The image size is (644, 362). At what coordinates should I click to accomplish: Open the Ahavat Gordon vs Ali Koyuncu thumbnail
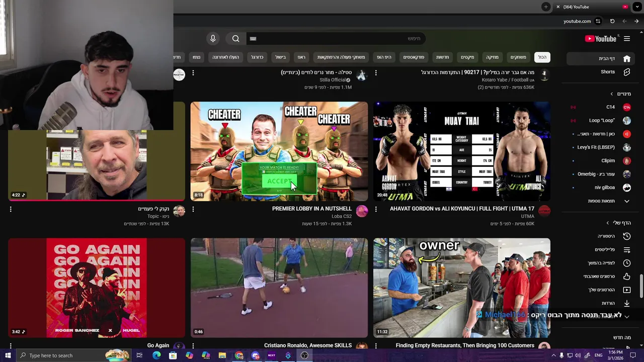462,151
